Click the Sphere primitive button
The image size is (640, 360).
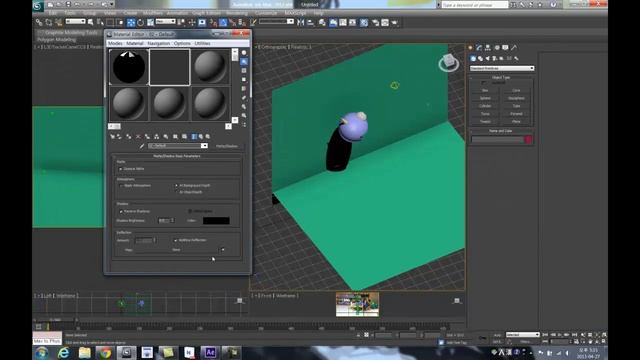485,98
